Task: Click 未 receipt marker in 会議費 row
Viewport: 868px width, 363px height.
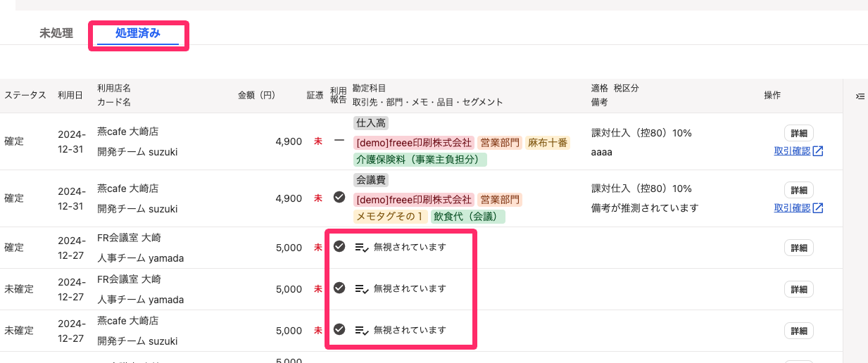Action: tap(317, 198)
